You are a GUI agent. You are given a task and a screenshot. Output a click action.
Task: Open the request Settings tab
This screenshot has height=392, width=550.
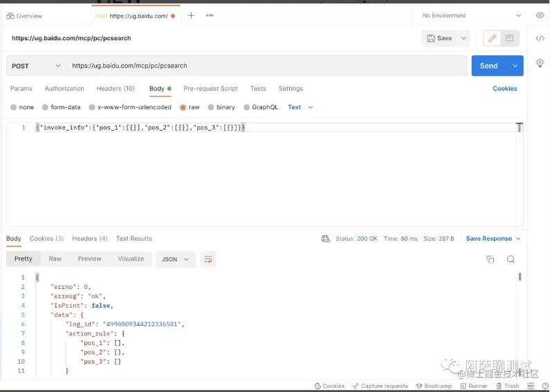pos(291,88)
